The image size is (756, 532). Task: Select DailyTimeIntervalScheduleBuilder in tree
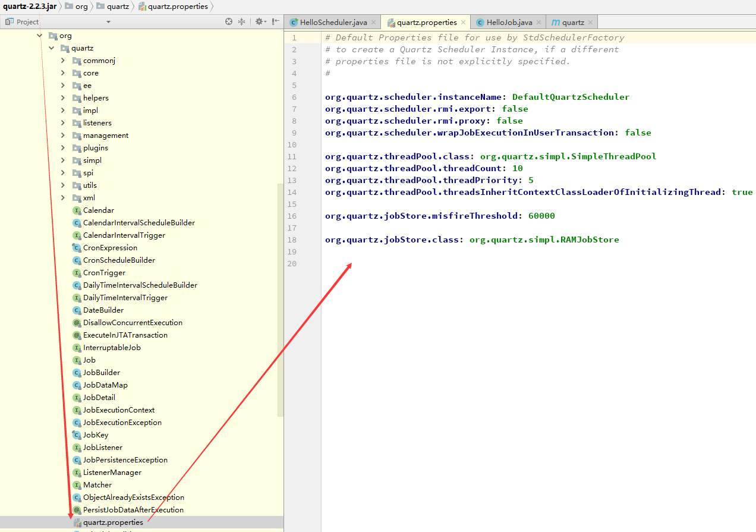point(140,285)
